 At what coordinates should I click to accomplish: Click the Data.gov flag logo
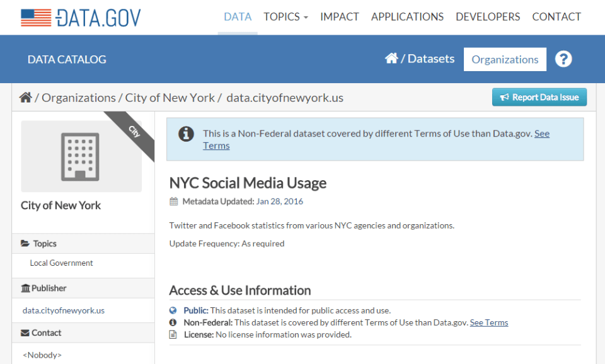coord(36,18)
